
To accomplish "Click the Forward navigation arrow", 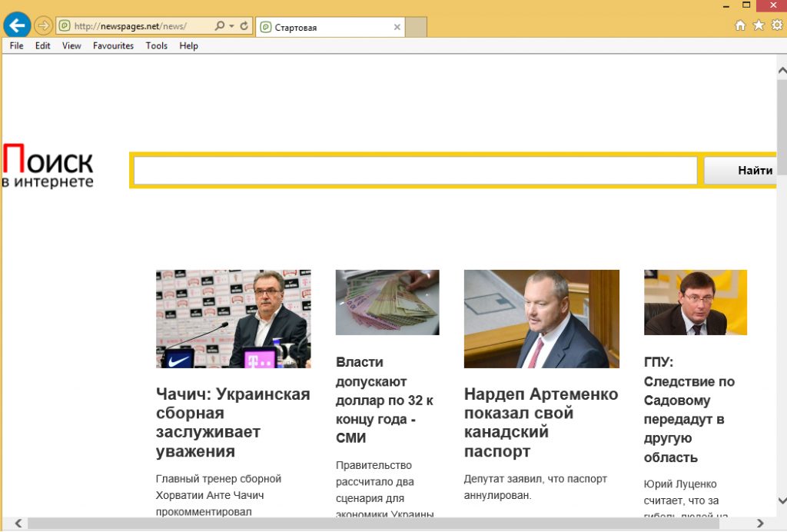I will 43,26.
